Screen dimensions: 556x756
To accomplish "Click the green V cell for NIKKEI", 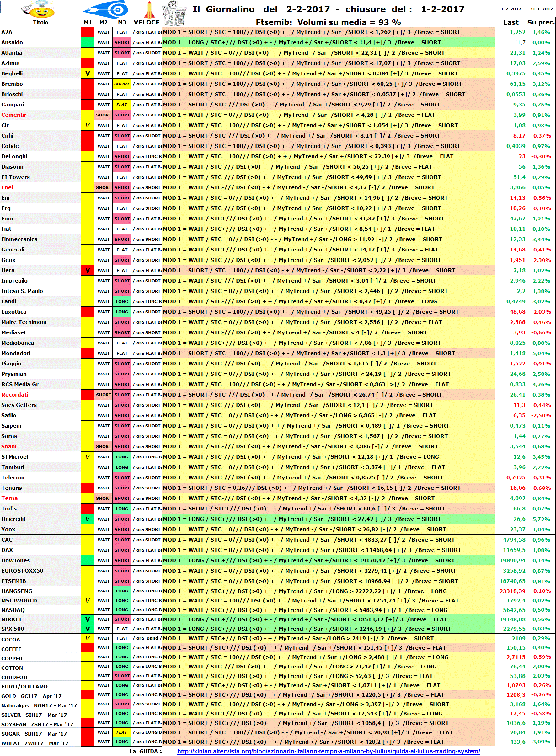I will coord(88,619).
